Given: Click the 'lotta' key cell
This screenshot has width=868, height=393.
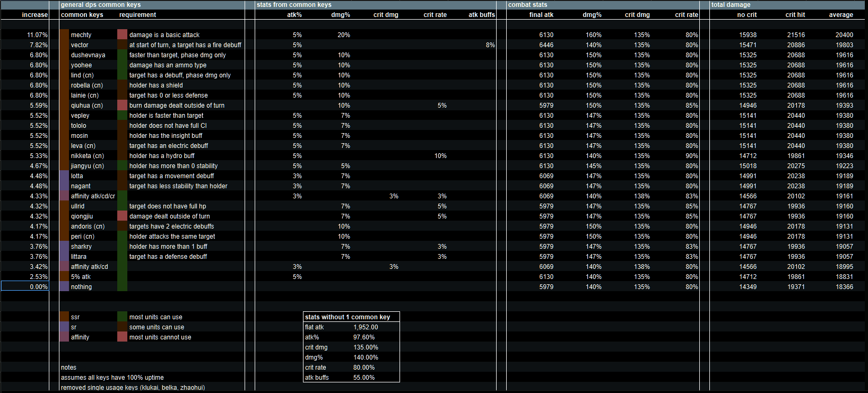Looking at the screenshot, I should point(77,176).
